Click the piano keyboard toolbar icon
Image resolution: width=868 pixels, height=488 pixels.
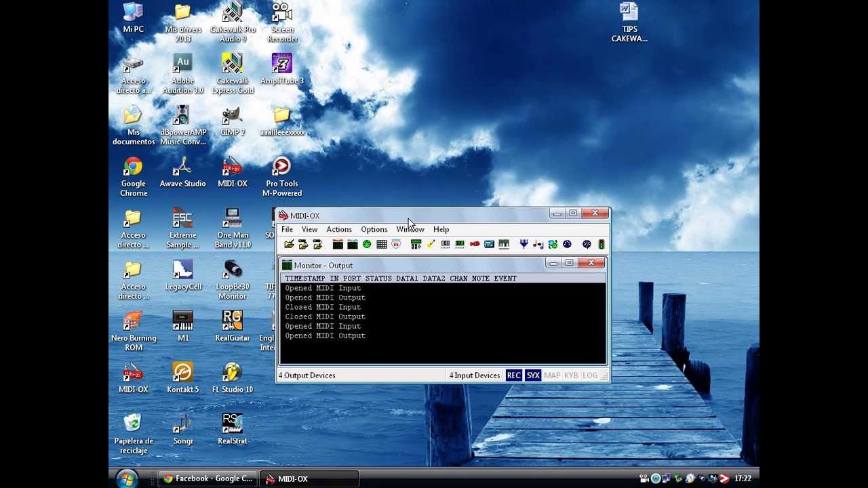click(504, 244)
